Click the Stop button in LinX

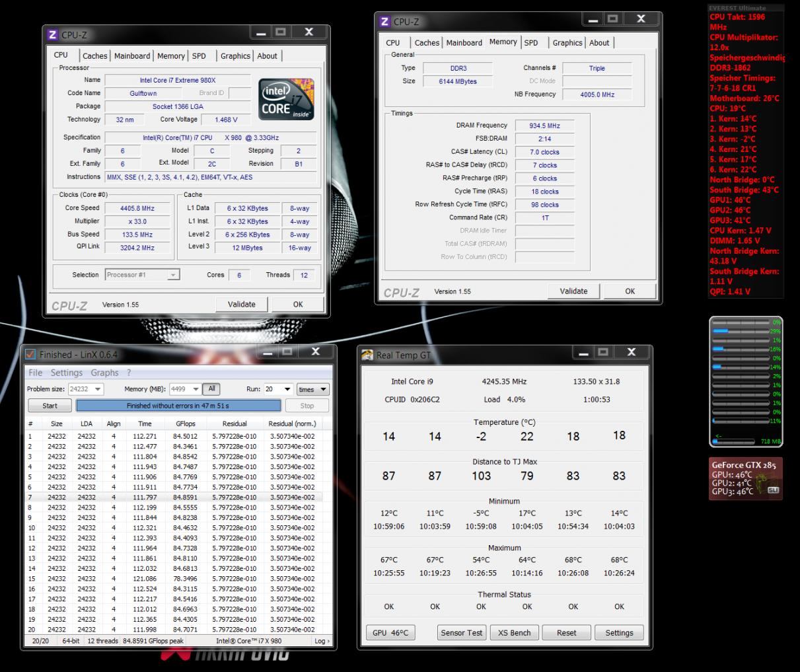click(307, 406)
